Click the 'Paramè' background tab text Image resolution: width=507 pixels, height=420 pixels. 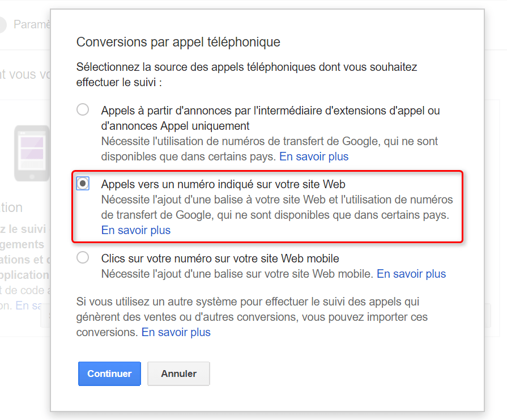click(32, 24)
